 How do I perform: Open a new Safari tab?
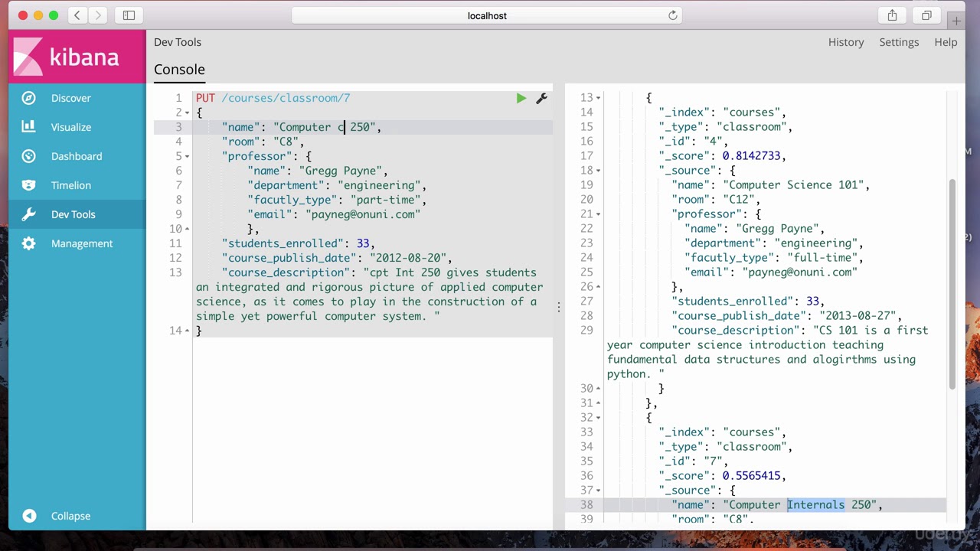956,21
